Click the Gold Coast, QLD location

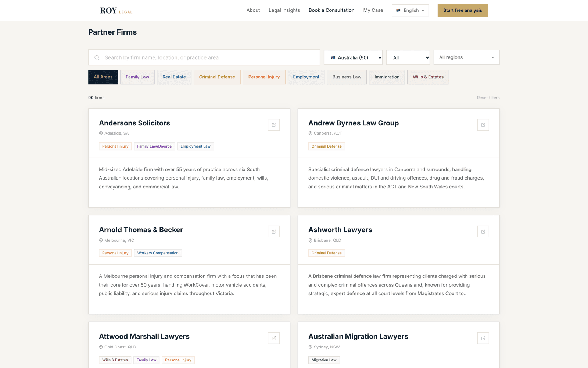[120, 347]
